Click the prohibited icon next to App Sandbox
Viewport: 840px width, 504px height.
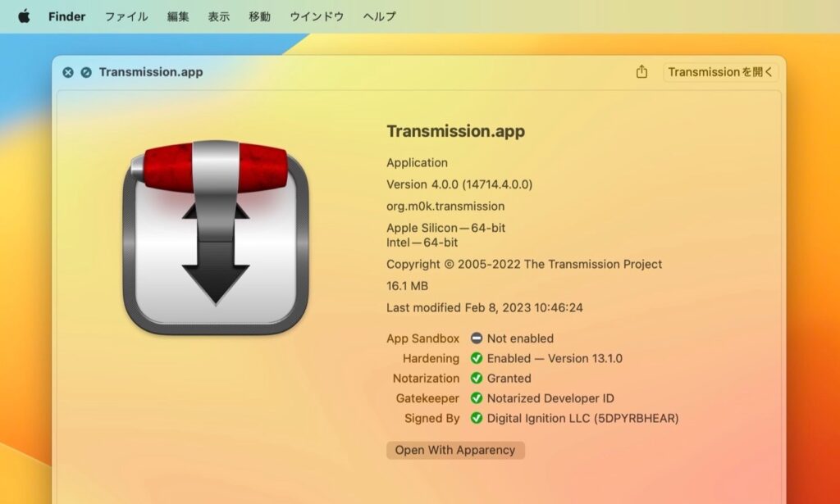[477, 338]
